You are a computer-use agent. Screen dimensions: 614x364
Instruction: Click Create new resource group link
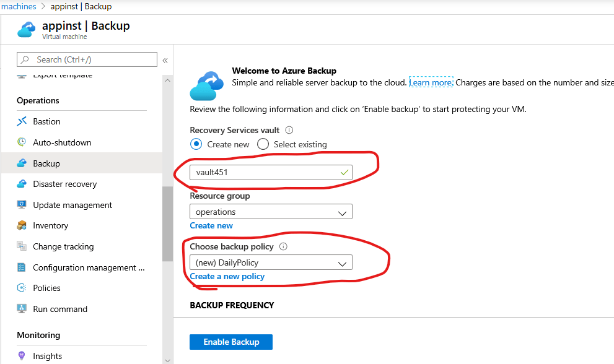[211, 225]
